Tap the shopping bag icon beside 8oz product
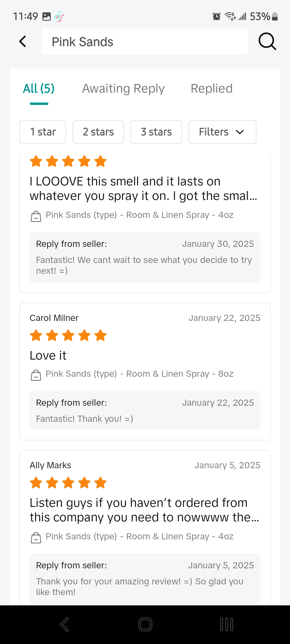Viewport: 290px width, 644px height. (36, 375)
